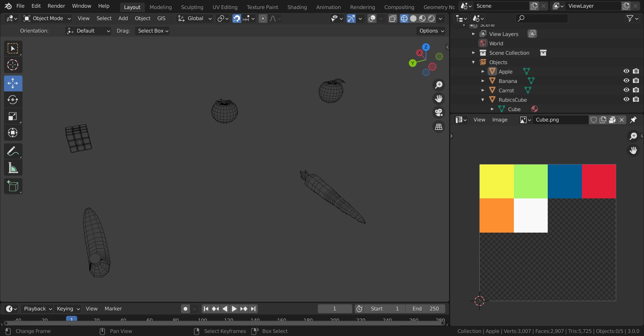The image size is (644, 336).
Task: Jump to the end frame
Action: click(253, 309)
